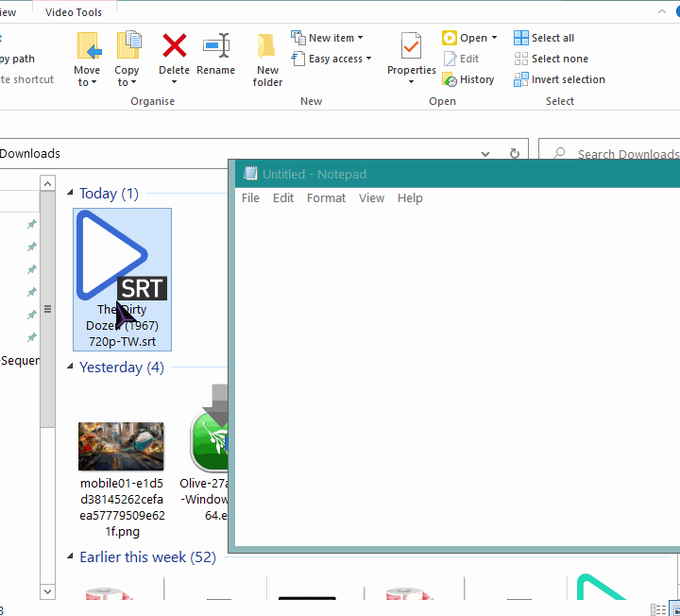Switch to the Video Tools tab
The width and height of the screenshot is (680, 616).
point(74,12)
